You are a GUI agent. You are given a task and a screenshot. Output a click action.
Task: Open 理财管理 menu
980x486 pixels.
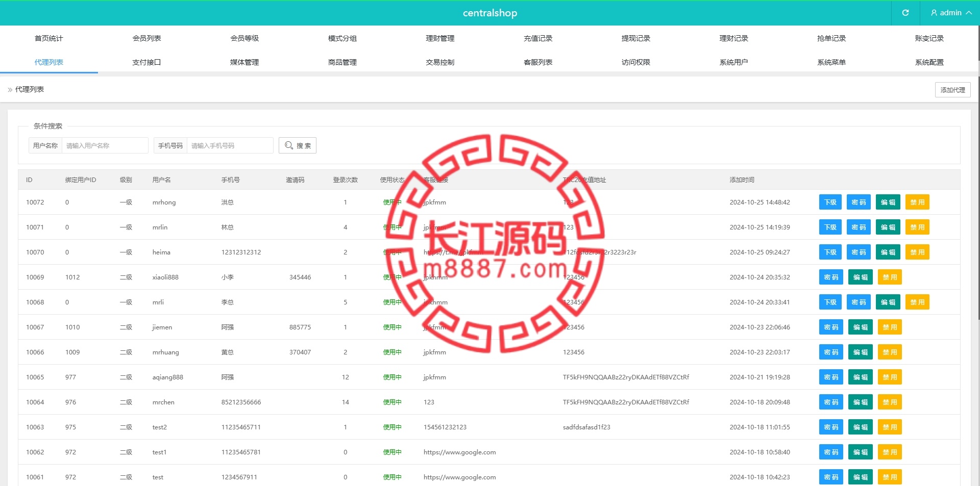click(440, 38)
